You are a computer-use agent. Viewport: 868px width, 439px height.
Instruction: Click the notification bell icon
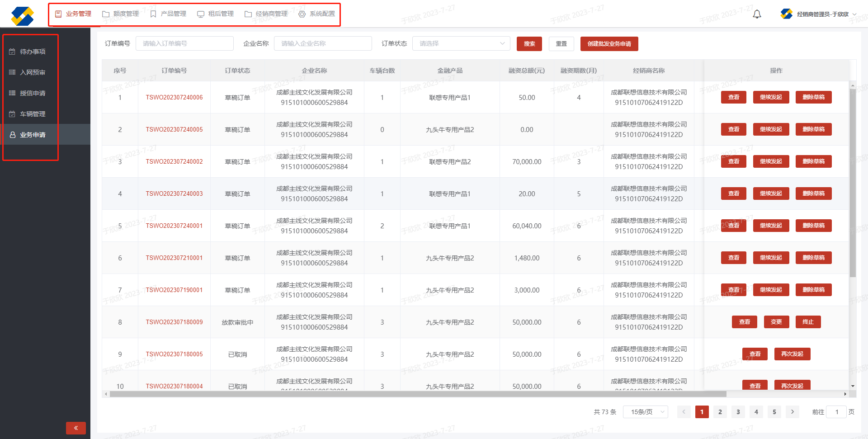click(x=757, y=14)
